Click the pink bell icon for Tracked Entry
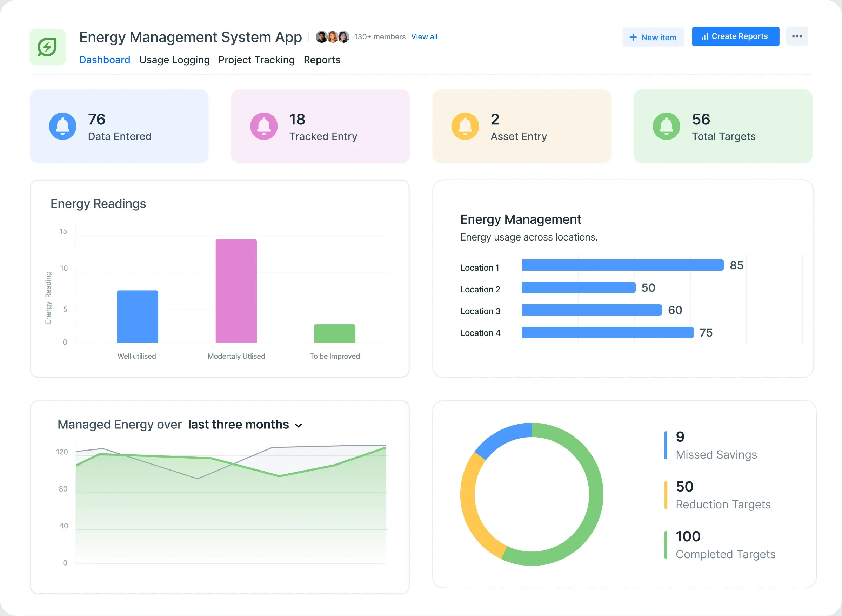This screenshot has width=842, height=616. point(264,127)
